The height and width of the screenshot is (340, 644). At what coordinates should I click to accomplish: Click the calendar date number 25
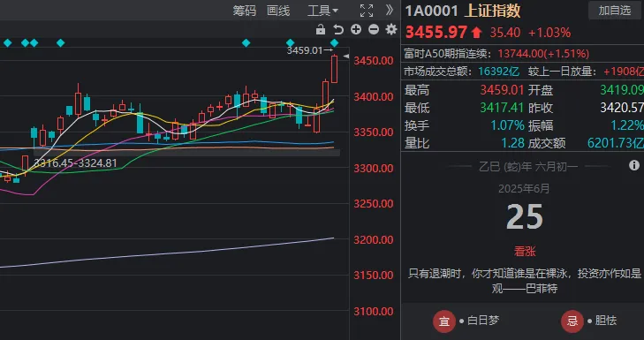pyautogui.click(x=525, y=217)
